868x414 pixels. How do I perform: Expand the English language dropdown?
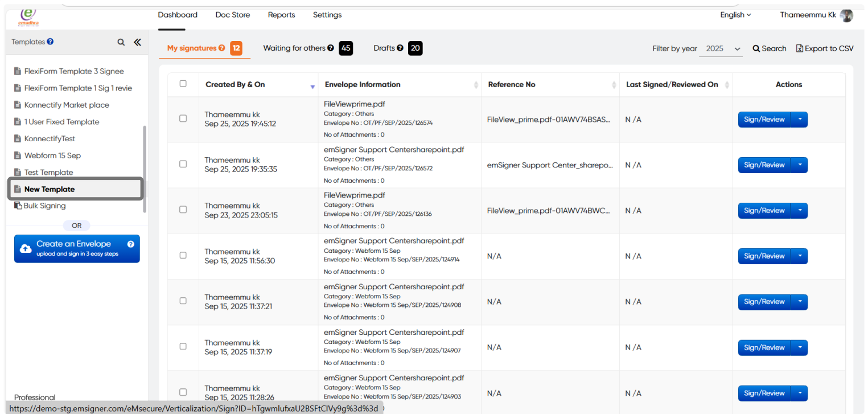[735, 15]
